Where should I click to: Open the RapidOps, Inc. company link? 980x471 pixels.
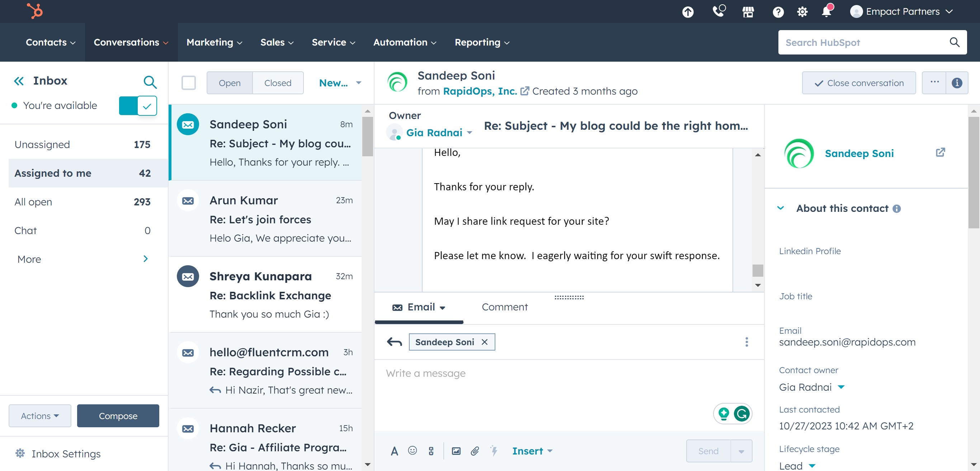click(480, 91)
